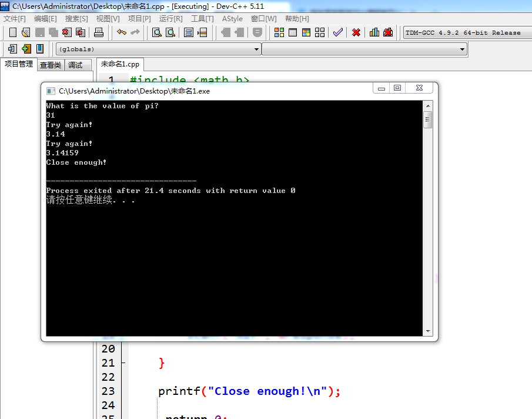
Task: Click "Process exited after 21.4 seconds" line
Action: [x=170, y=191]
